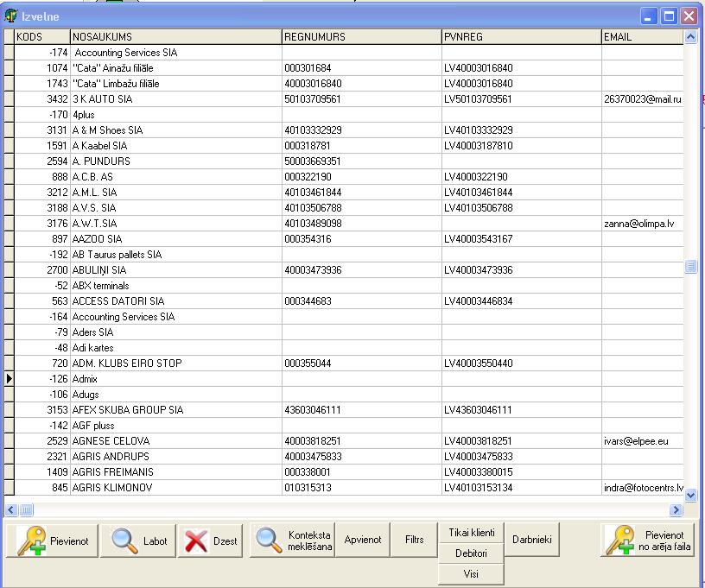Open the Darbnieki button

[532, 540]
